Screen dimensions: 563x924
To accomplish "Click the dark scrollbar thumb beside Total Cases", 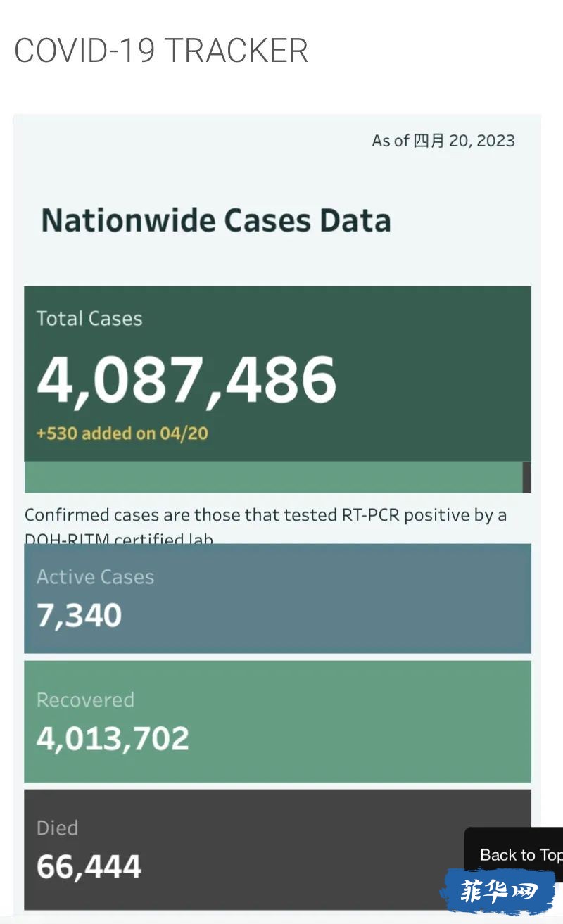I will (527, 477).
